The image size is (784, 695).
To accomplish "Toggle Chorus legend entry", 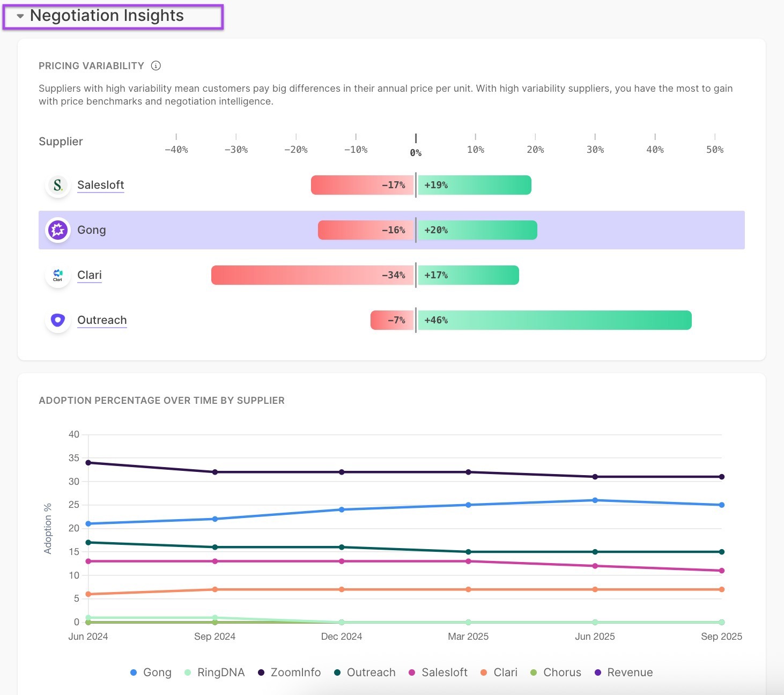I will [556, 672].
